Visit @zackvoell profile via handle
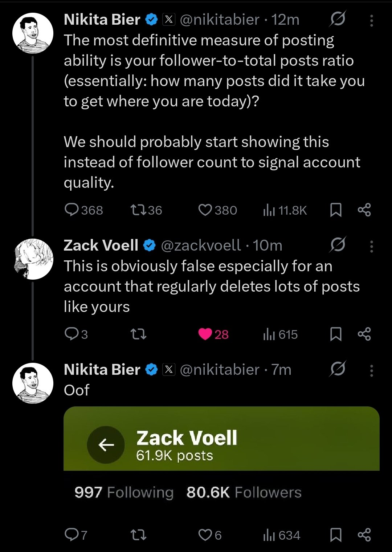The height and width of the screenshot is (552, 392). [x=200, y=246]
